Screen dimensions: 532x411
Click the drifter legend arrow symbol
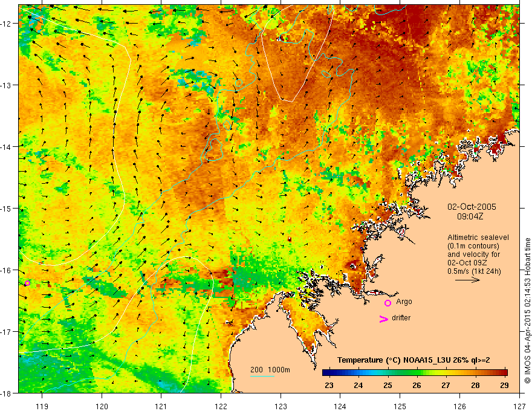point(384,319)
